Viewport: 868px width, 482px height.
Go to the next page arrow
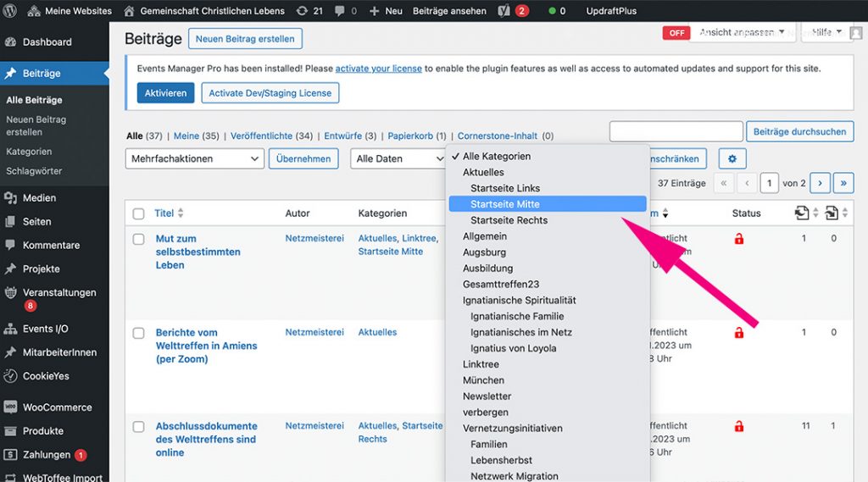click(x=819, y=183)
